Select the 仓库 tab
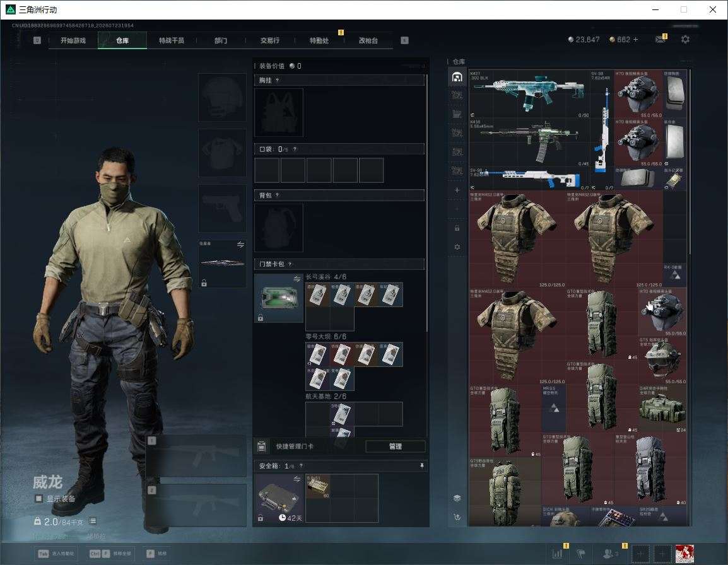728x565 pixels. tap(122, 40)
